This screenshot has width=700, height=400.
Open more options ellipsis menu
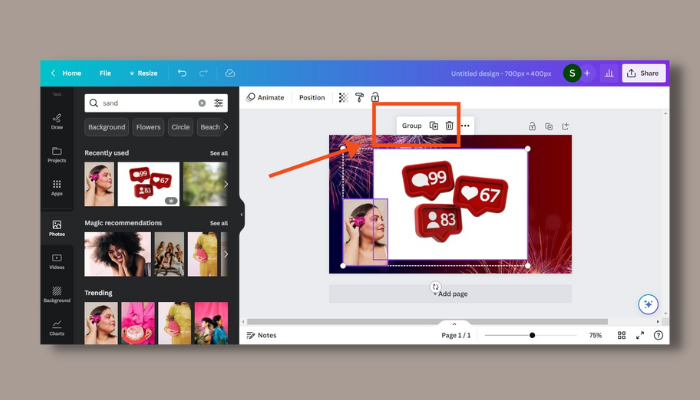[x=465, y=126]
